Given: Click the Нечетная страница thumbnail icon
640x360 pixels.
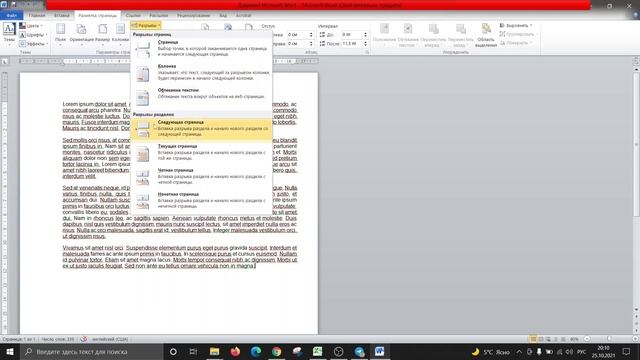Looking at the screenshot, I should click(x=143, y=202).
